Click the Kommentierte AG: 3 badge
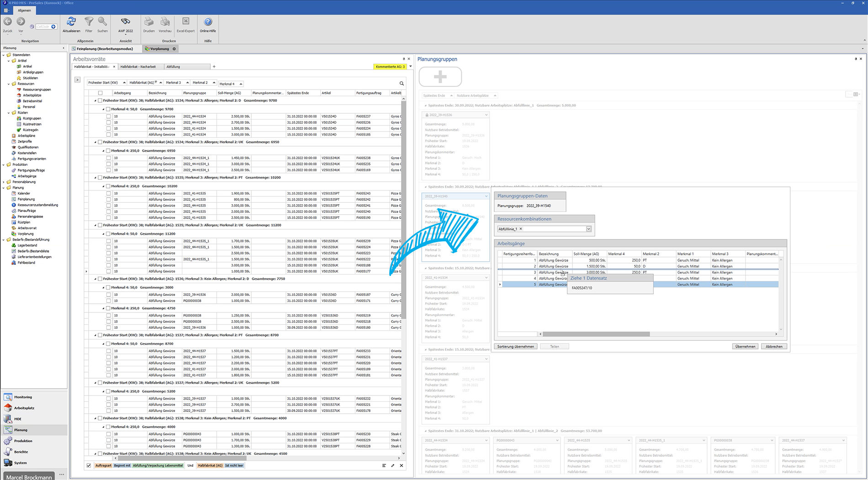The height and width of the screenshot is (480, 868). click(390, 67)
